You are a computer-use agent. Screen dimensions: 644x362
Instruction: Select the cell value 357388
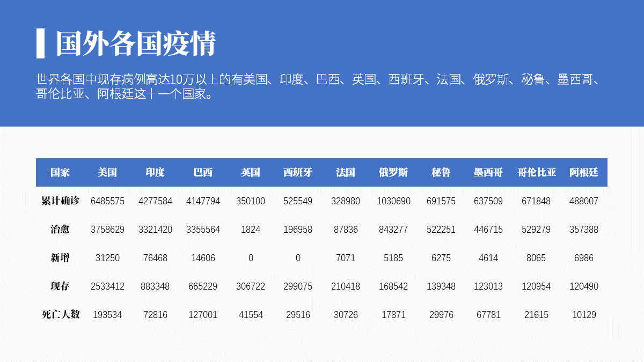coord(584,230)
